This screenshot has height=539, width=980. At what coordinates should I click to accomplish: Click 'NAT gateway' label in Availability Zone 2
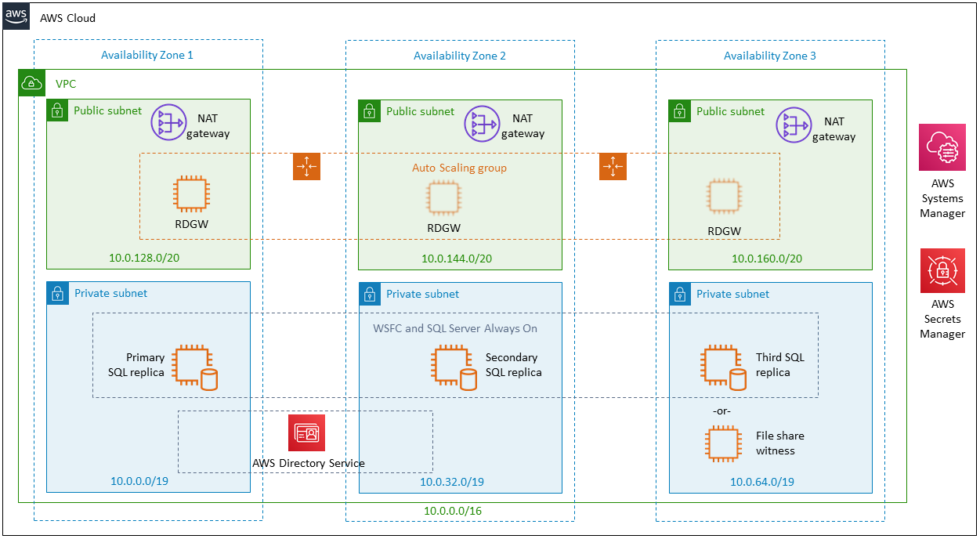523,125
